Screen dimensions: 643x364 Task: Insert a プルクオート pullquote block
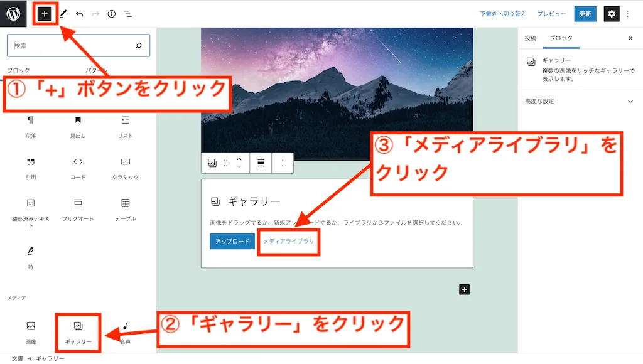pyautogui.click(x=78, y=210)
